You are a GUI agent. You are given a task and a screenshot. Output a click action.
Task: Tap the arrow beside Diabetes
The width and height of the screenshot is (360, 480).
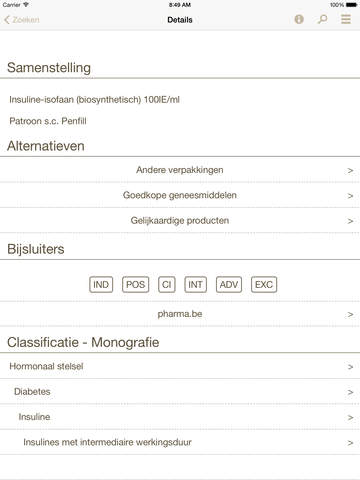[x=350, y=392]
